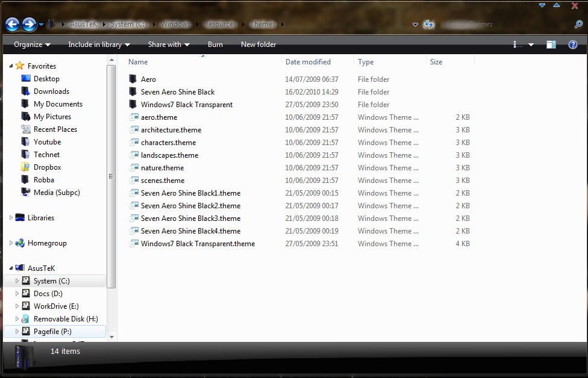This screenshot has width=588, height=378.
Task: Click Seven Aero Shine Black1.theme icon
Action: [x=134, y=193]
